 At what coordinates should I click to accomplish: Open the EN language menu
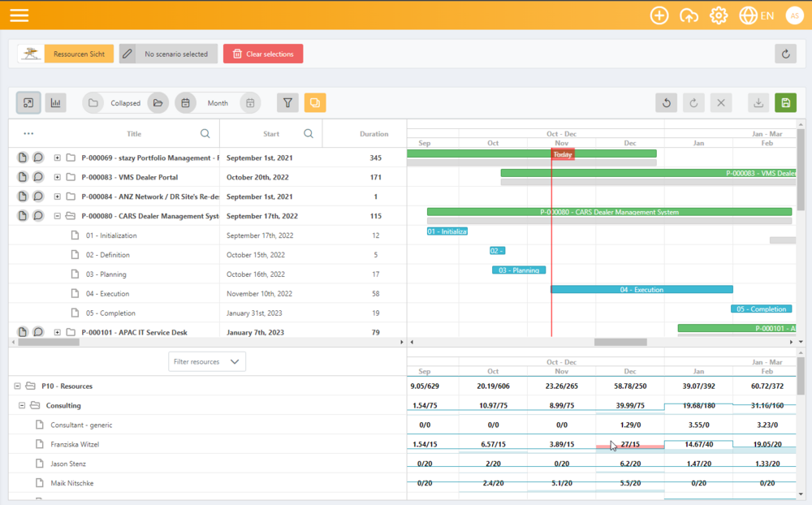(x=757, y=15)
